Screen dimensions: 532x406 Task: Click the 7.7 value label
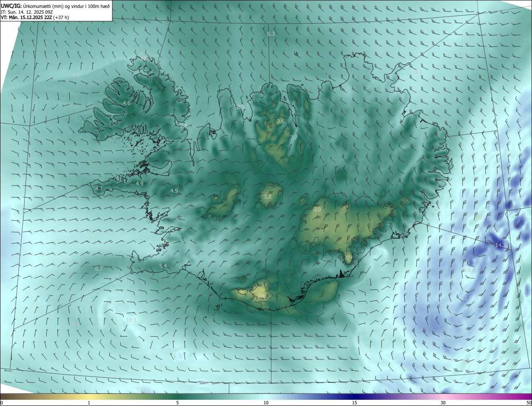click(293, 137)
